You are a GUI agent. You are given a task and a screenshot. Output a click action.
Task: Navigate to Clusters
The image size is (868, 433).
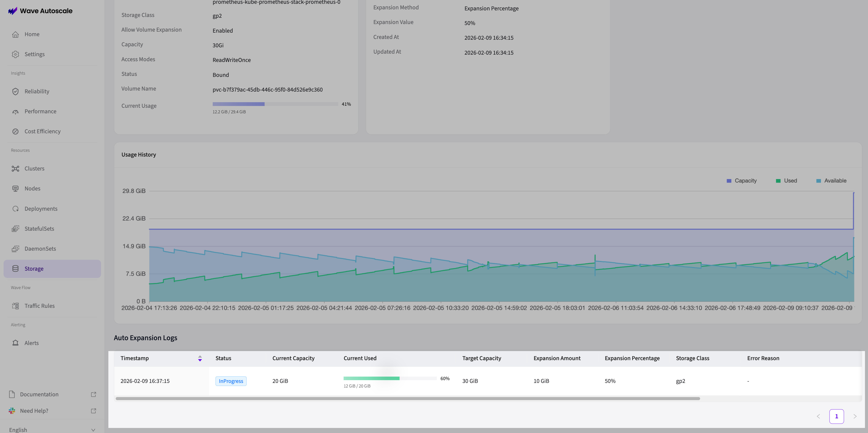(x=52, y=168)
